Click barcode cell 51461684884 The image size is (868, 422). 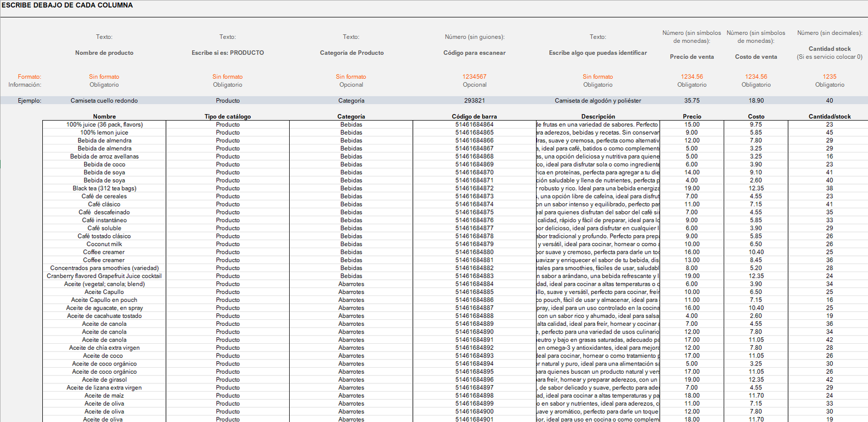(475, 284)
